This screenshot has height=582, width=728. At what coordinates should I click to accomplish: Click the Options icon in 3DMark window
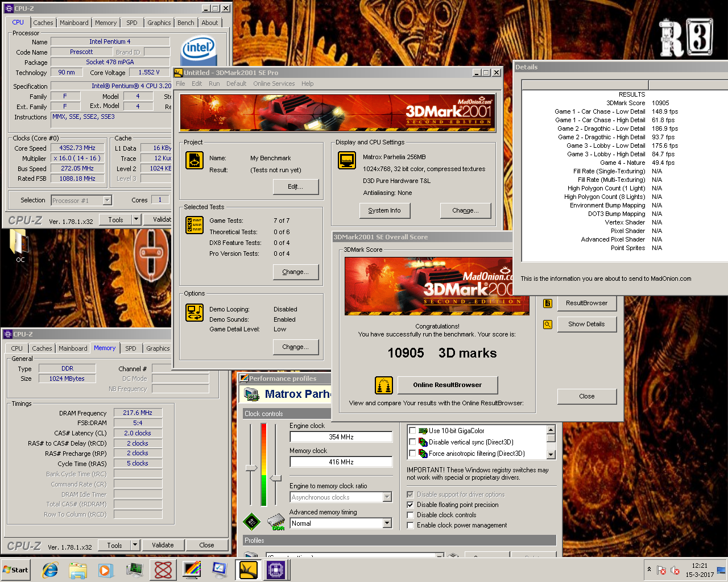point(195,313)
